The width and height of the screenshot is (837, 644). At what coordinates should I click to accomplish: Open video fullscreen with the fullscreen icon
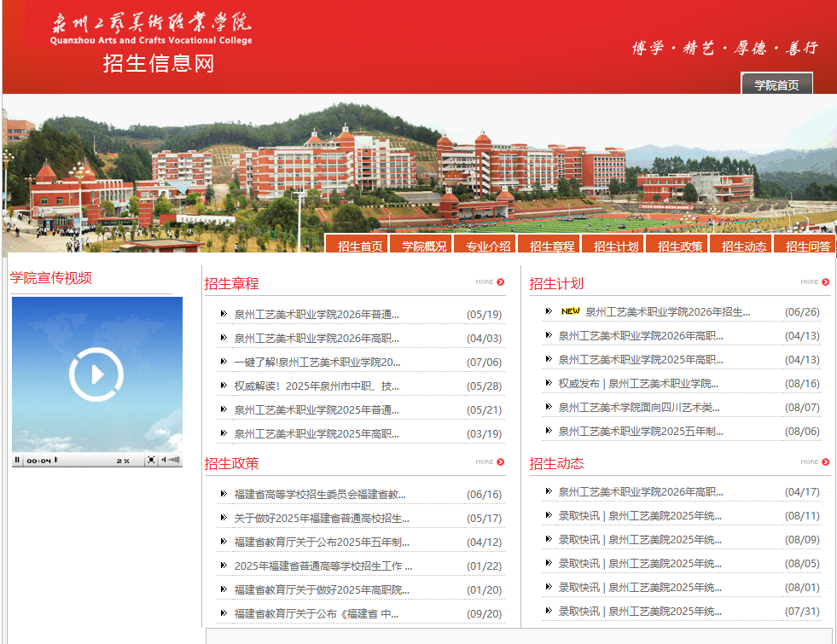click(x=152, y=460)
